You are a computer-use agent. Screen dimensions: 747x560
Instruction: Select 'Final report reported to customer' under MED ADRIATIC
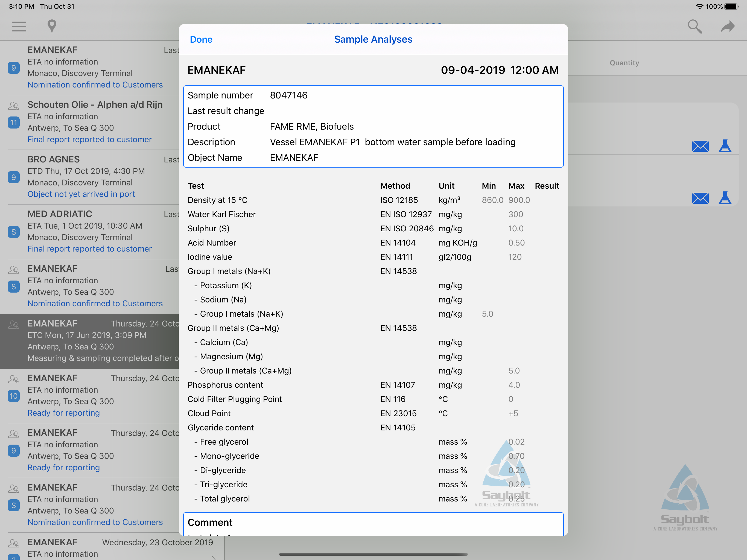(x=89, y=249)
